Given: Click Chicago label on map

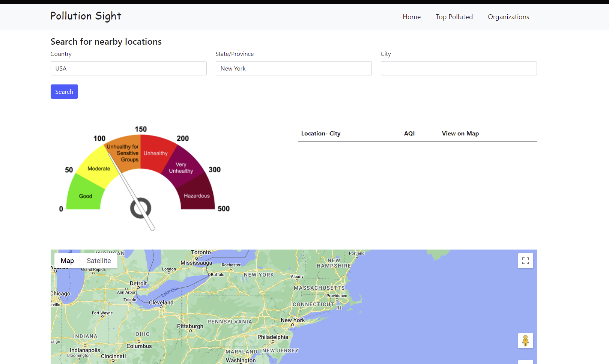Looking at the screenshot, I should click(x=60, y=293).
